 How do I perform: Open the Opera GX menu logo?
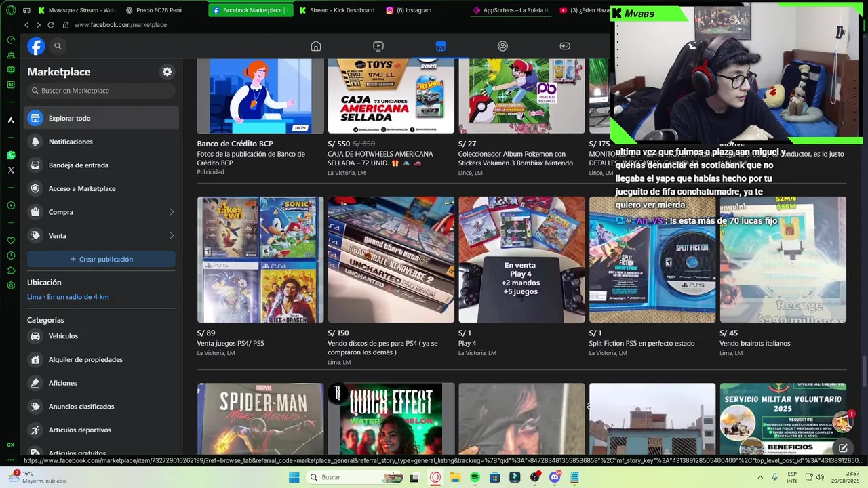pyautogui.click(x=11, y=10)
